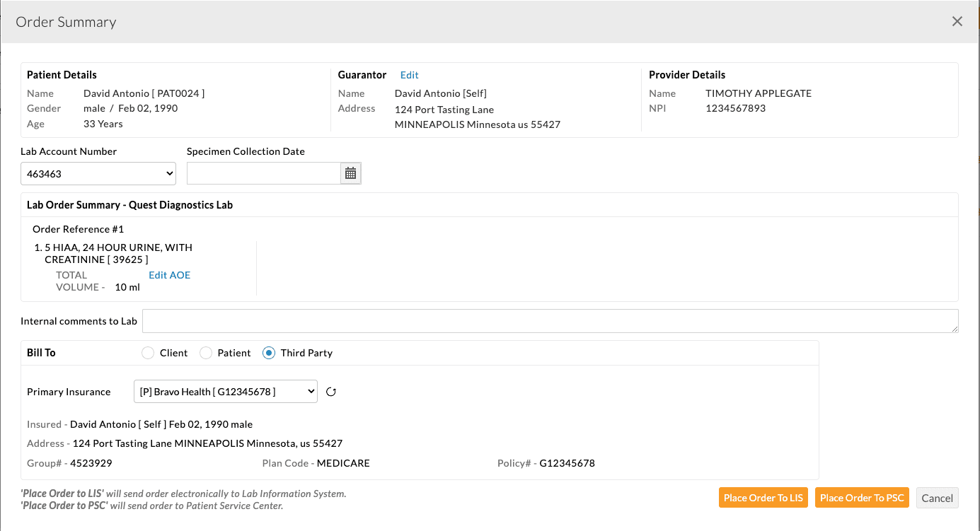Viewport: 980px width, 531px height.
Task: Open the specimen collection date calendar picker
Action: coord(350,173)
